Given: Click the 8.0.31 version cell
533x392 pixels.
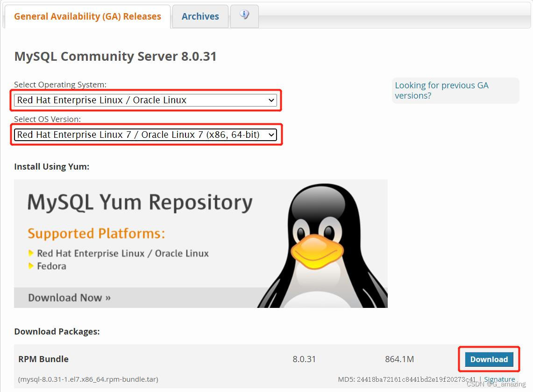Looking at the screenshot, I should point(304,359).
